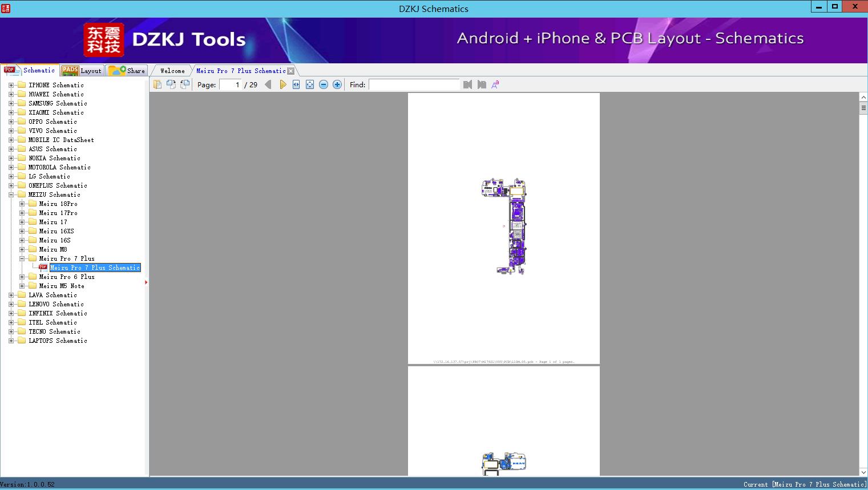The height and width of the screenshot is (490, 868).
Task: Expand the XIAOMI Schematic folder
Action: [11, 112]
